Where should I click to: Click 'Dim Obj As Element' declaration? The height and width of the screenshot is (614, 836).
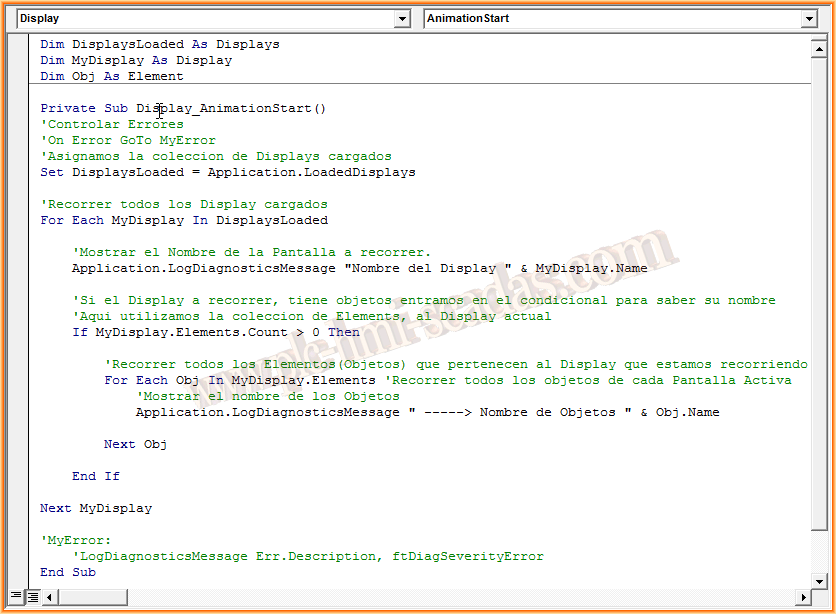[111, 76]
